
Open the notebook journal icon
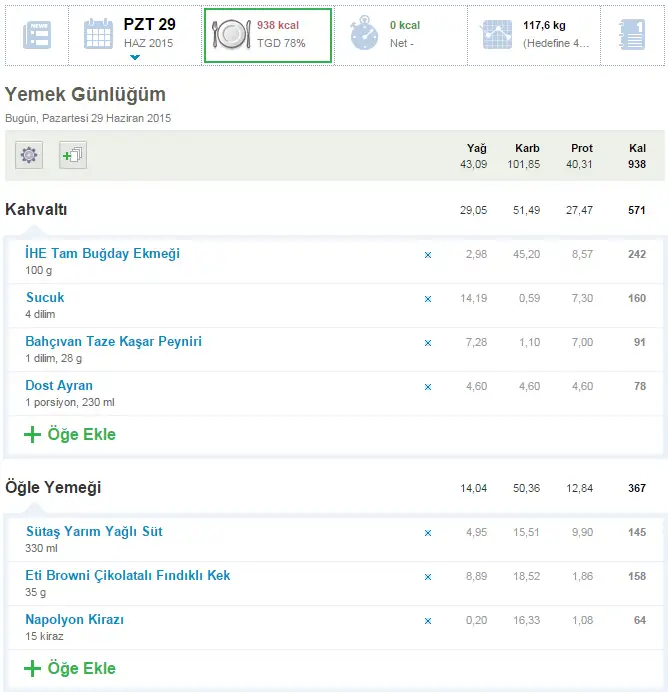[632, 34]
